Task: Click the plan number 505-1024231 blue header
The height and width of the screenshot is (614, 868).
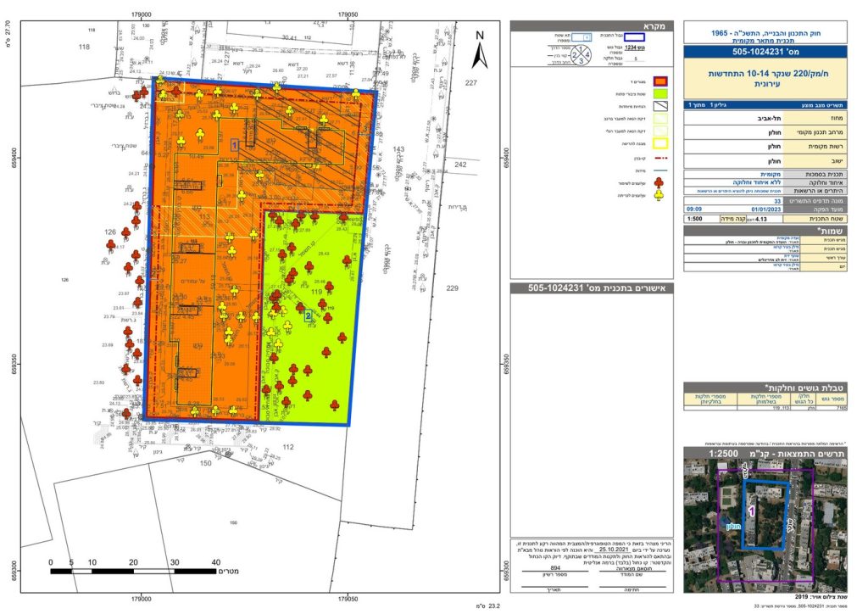Action: (x=765, y=52)
